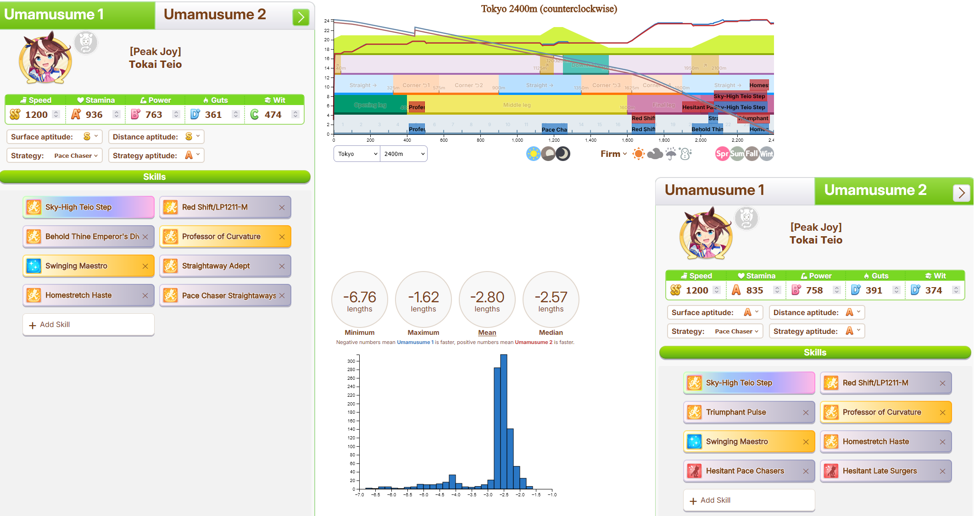This screenshot has width=980, height=516.
Task: Select the Winter season icon
Action: (766, 154)
